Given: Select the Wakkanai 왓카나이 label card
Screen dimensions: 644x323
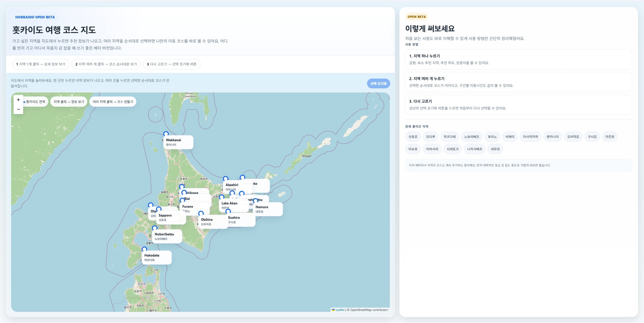Looking at the screenshot, I should click(x=178, y=142).
